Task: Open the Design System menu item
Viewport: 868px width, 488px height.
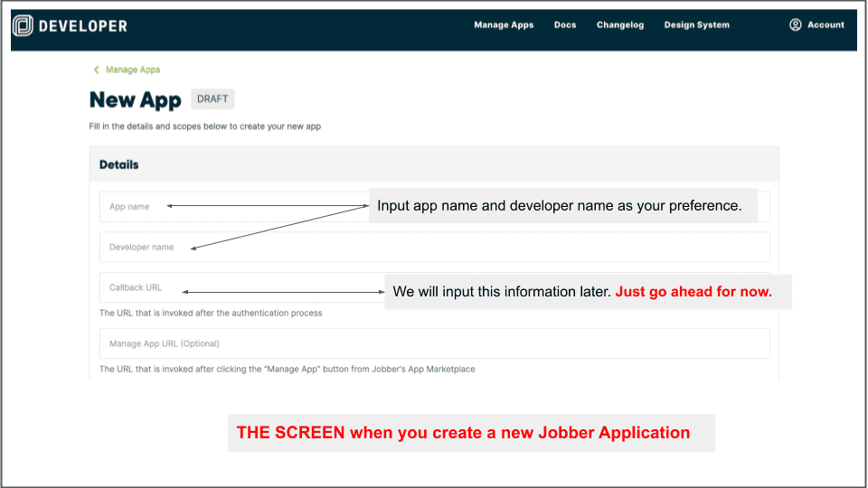Action: (x=696, y=25)
